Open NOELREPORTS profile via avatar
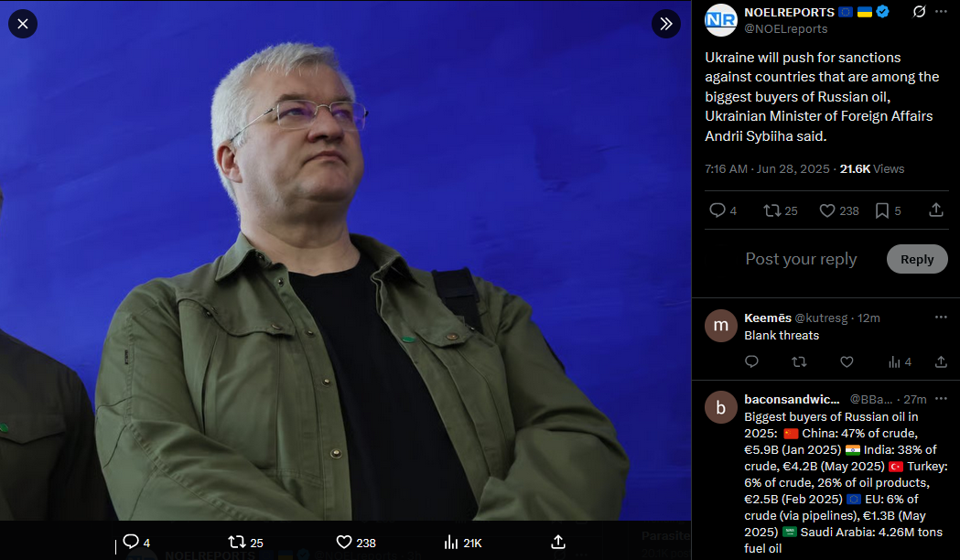Image resolution: width=960 pixels, height=560 pixels. (720, 19)
